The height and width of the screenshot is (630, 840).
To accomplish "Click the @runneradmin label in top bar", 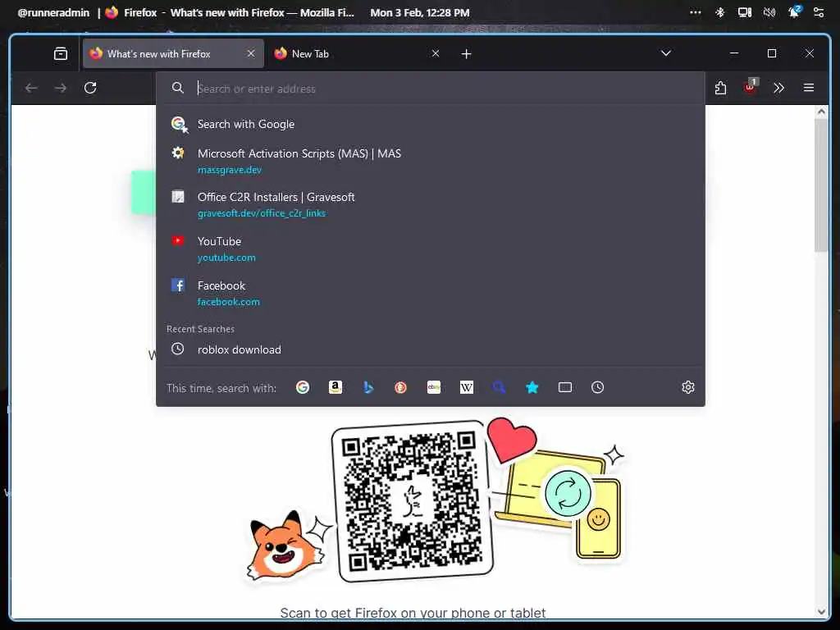I will (53, 12).
